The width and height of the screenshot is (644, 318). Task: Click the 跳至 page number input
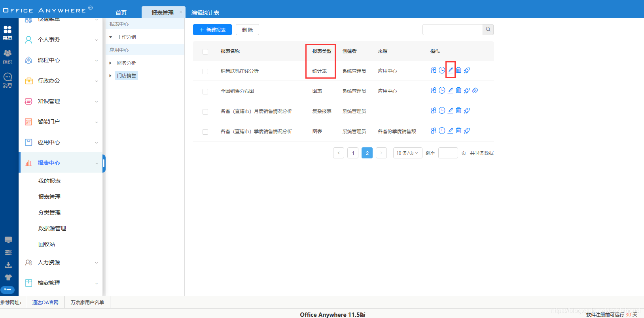pos(448,153)
